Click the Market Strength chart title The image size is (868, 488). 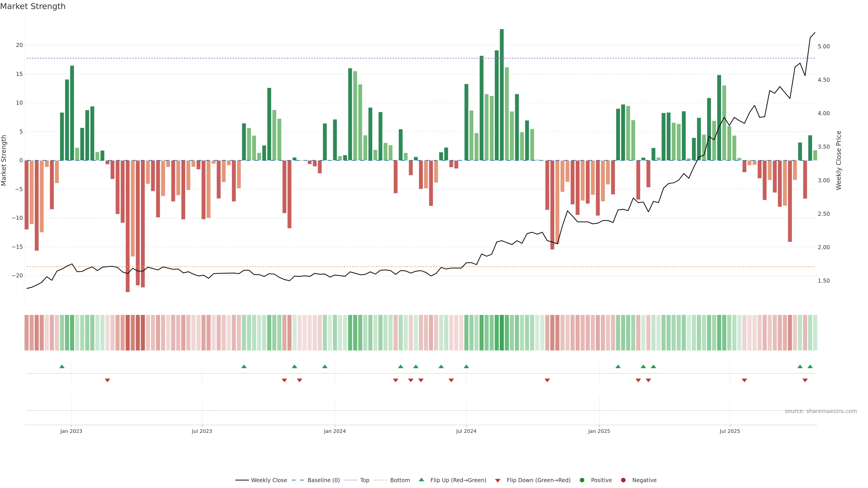pos(33,6)
